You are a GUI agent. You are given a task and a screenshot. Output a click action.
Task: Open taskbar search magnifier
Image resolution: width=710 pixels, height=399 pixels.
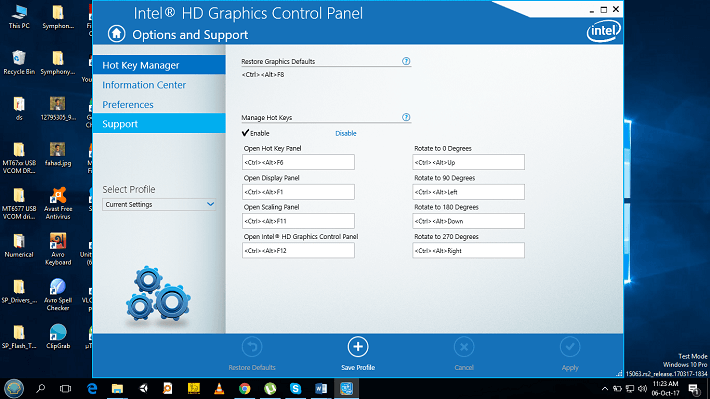41,388
